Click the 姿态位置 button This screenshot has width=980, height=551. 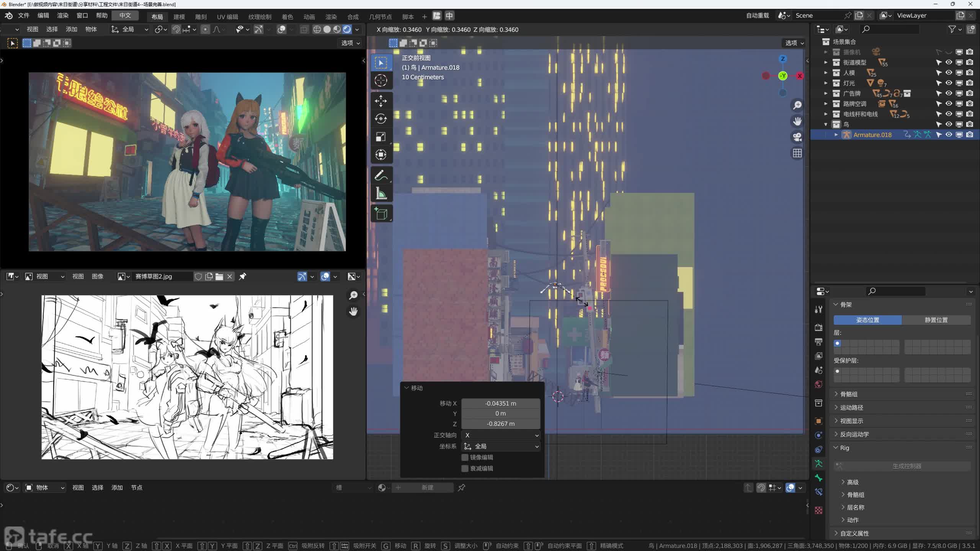click(868, 320)
